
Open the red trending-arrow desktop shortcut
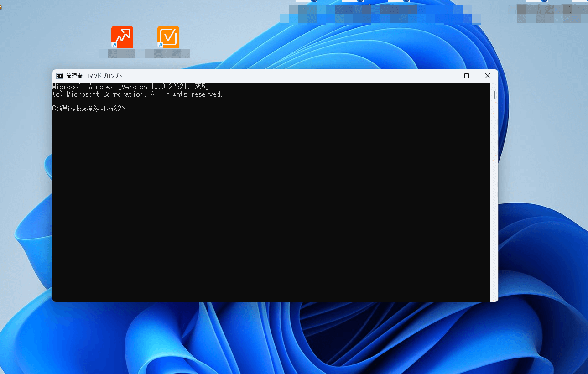click(x=122, y=37)
